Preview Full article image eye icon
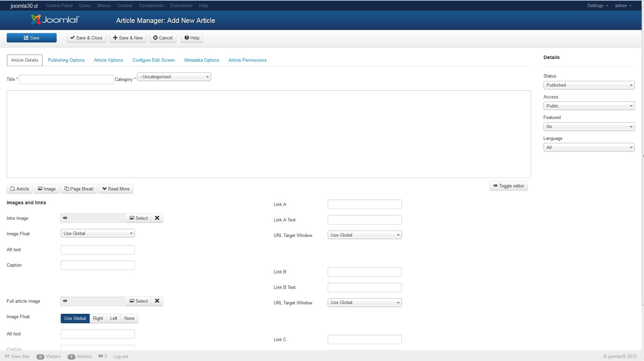644x361 pixels. [65, 301]
